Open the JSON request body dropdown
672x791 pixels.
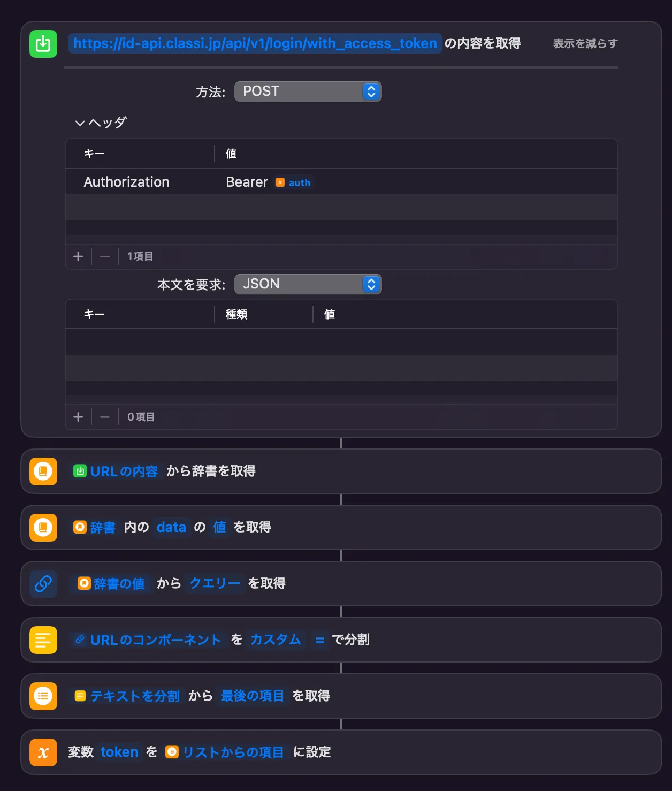308,284
